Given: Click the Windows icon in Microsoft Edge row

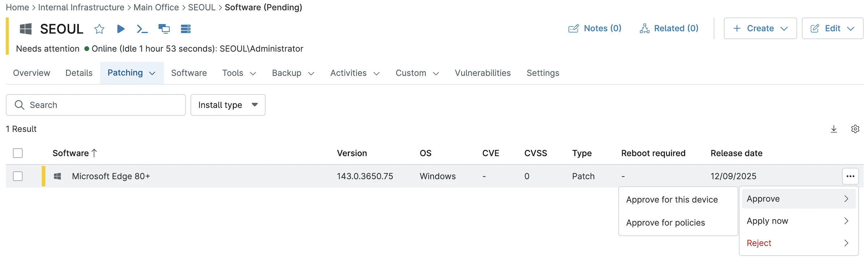Looking at the screenshot, I should [x=57, y=176].
